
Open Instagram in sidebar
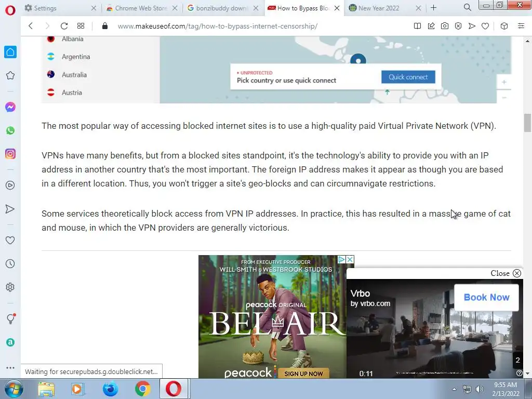pos(10,154)
